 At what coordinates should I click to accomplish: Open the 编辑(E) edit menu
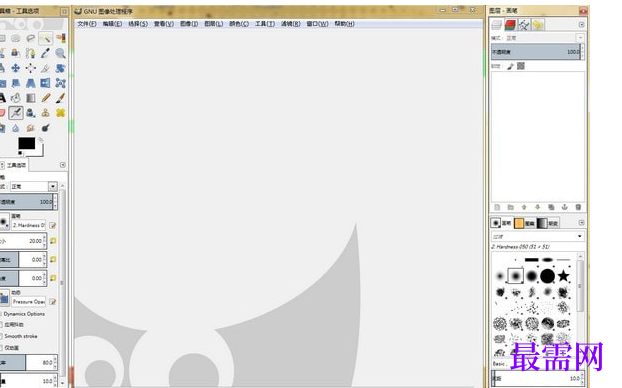112,24
